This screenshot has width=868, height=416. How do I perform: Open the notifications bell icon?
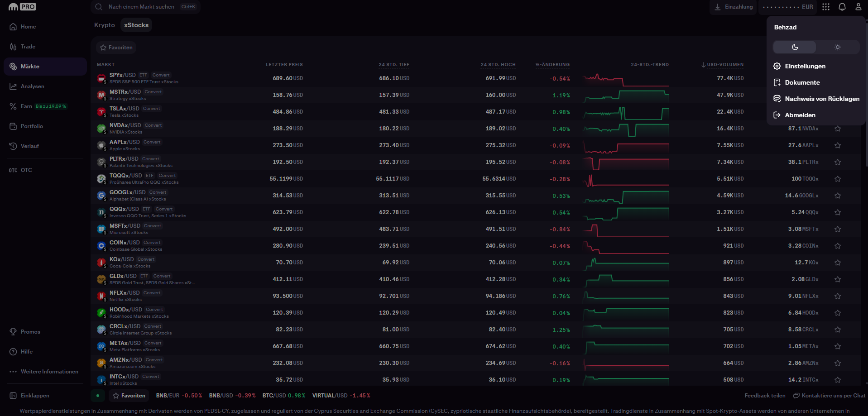coord(842,7)
